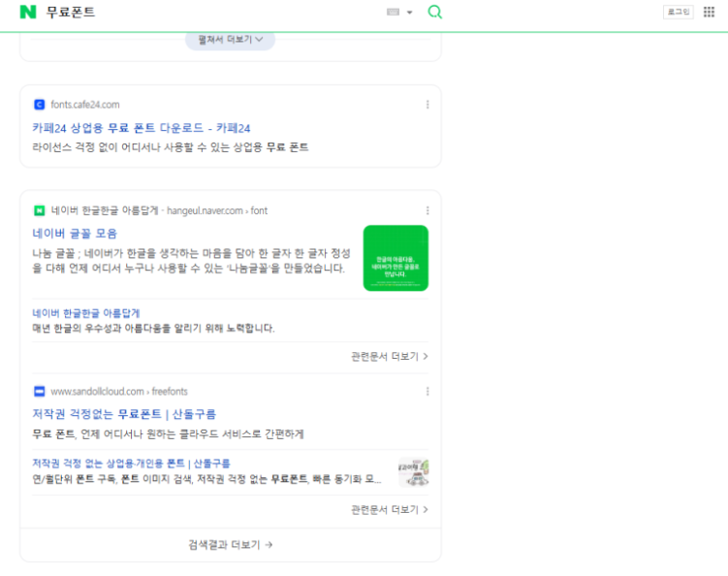The width and height of the screenshot is (728, 576).
Task: Click the cafe24 site favicon
Action: (x=39, y=105)
